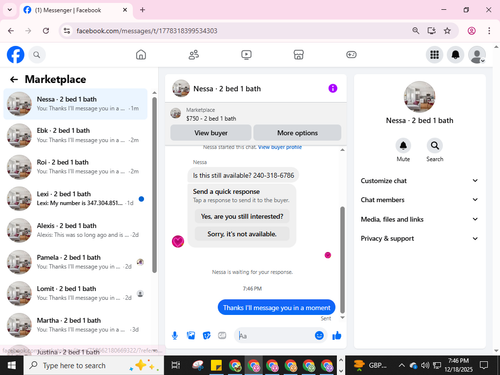The image size is (500, 375).
Task: Mute the Nessa conversation
Action: 403,146
